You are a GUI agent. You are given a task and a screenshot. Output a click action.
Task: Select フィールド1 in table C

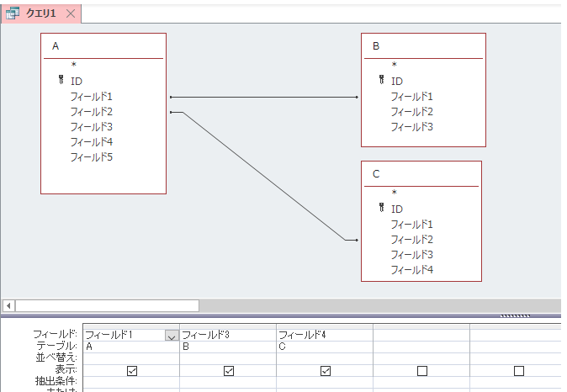tap(411, 225)
